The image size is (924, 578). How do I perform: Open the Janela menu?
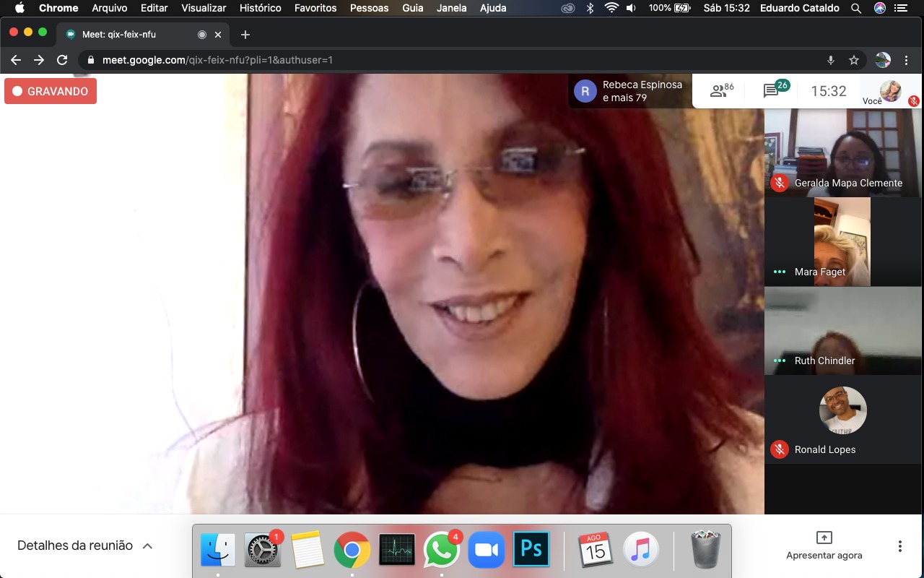point(451,8)
